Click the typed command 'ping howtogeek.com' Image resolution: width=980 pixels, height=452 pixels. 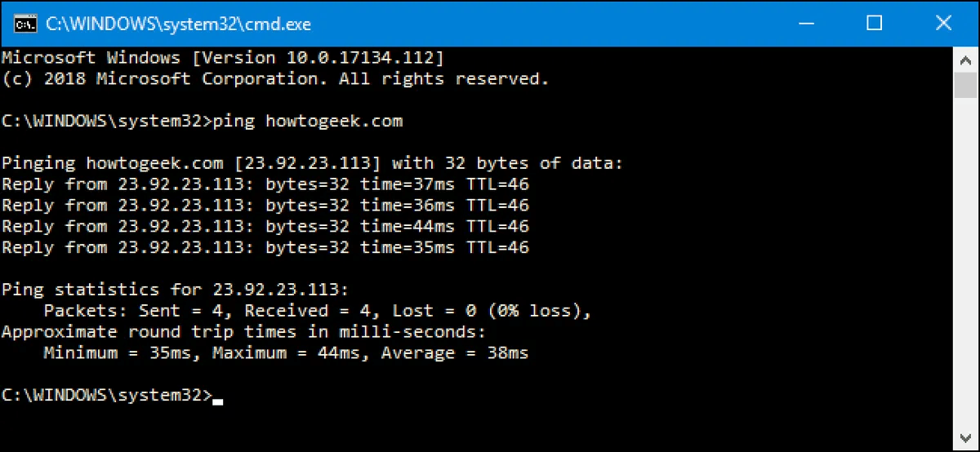tap(308, 122)
